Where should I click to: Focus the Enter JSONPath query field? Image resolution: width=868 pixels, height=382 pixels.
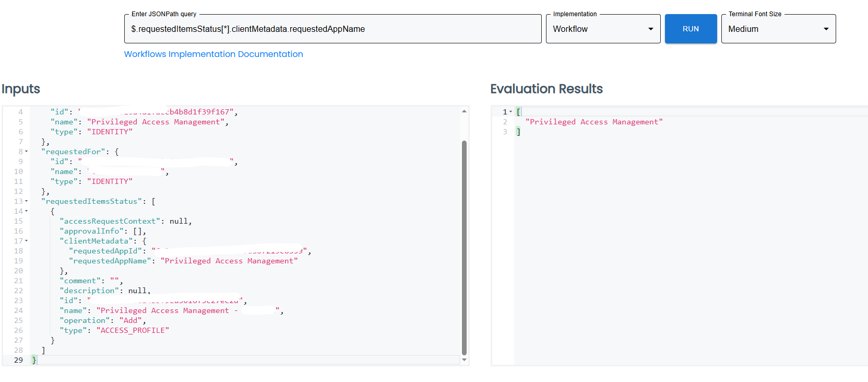pyautogui.click(x=332, y=29)
